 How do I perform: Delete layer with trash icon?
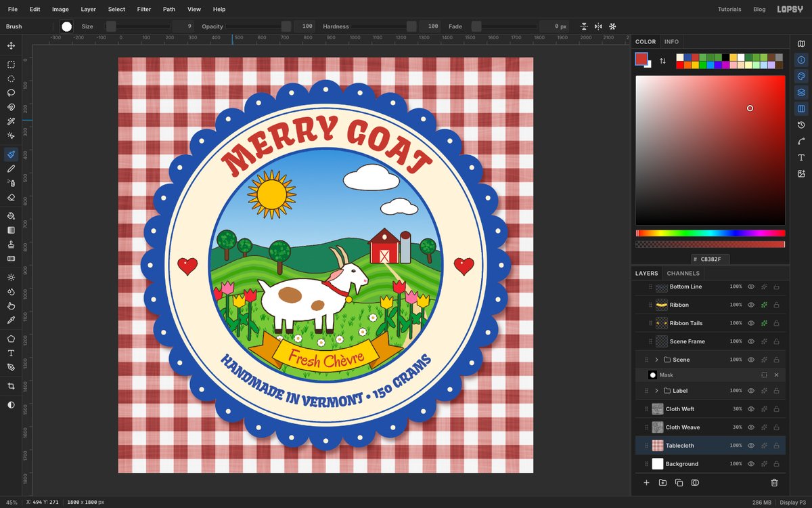point(774,482)
